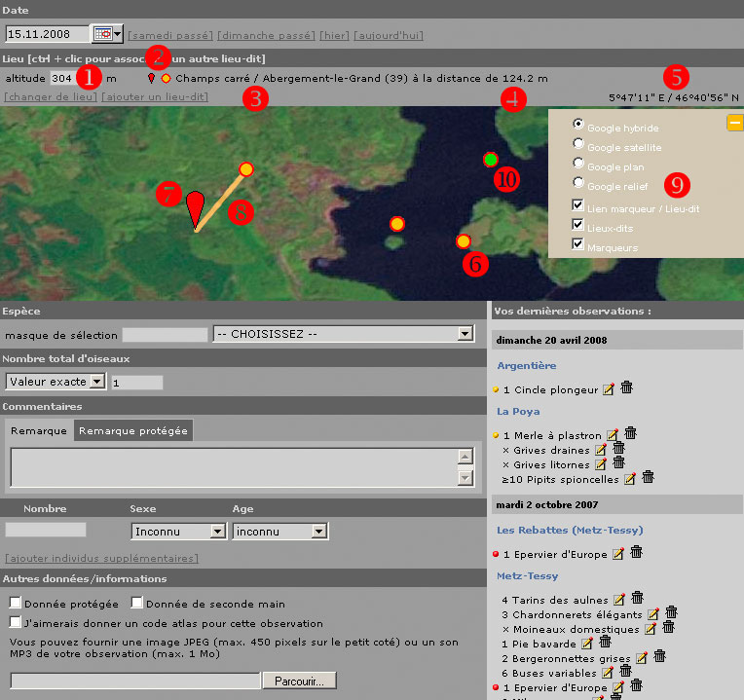The height and width of the screenshot is (700, 744).
Task: Open the La Poya place link
Action: (518, 411)
